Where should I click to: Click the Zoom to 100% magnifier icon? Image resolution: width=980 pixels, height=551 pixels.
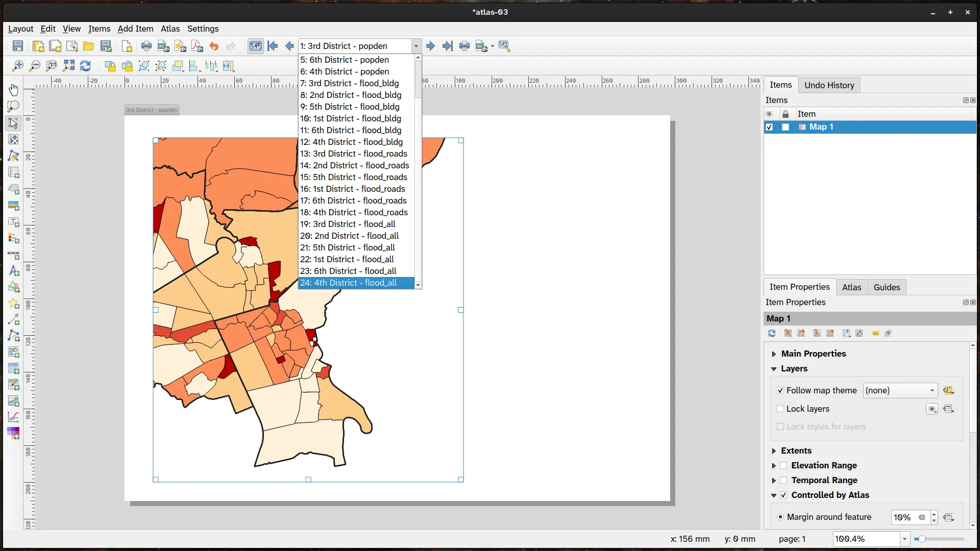[x=51, y=66]
